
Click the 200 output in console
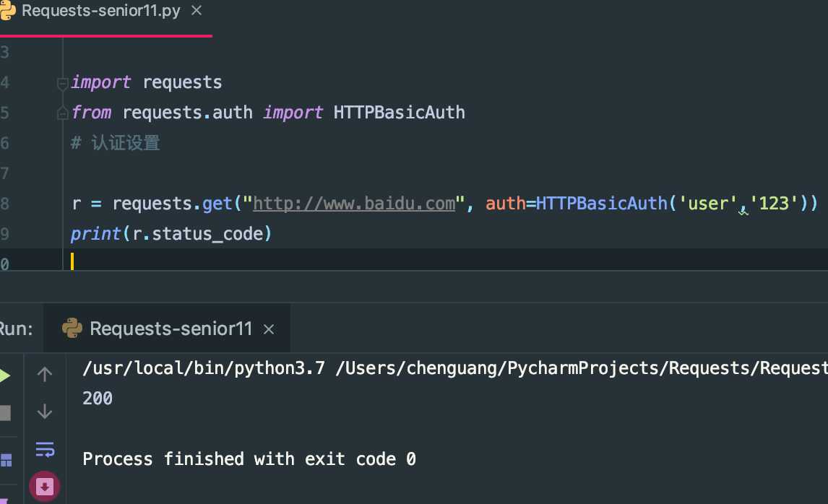click(x=98, y=399)
